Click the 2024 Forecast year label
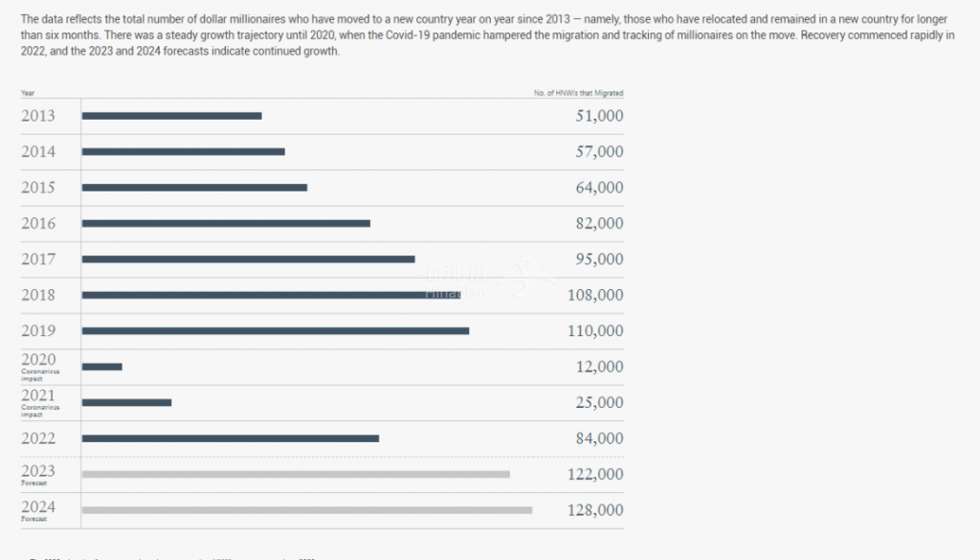This screenshot has height=560, width=980. point(38,510)
